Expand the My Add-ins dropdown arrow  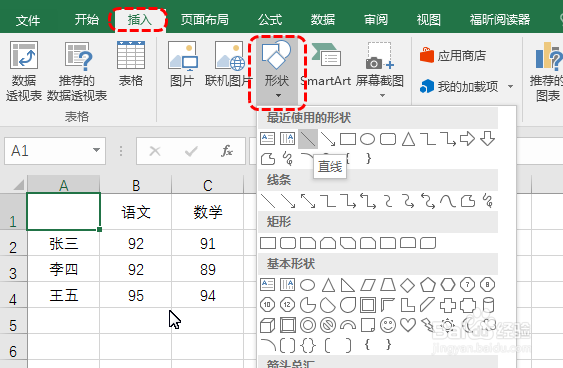(510, 87)
